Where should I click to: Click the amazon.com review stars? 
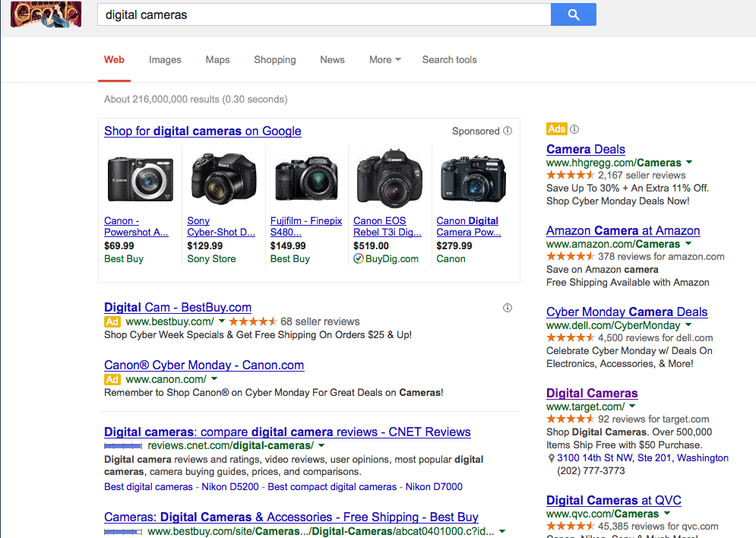coord(570,257)
